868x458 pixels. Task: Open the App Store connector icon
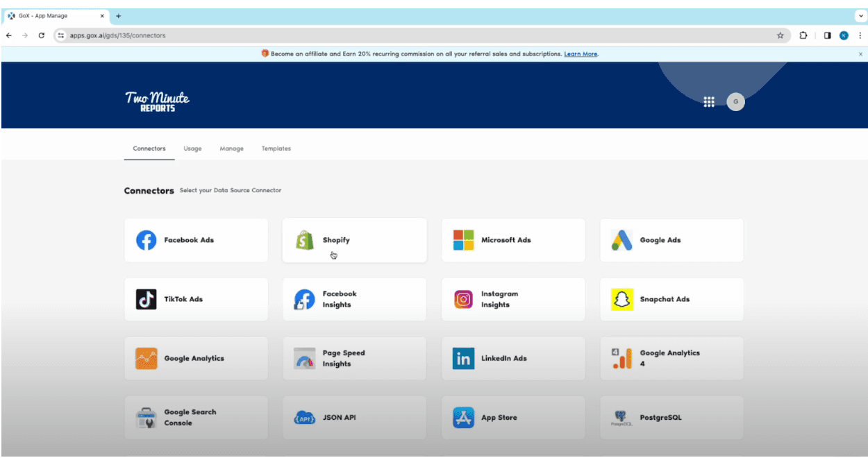click(463, 418)
